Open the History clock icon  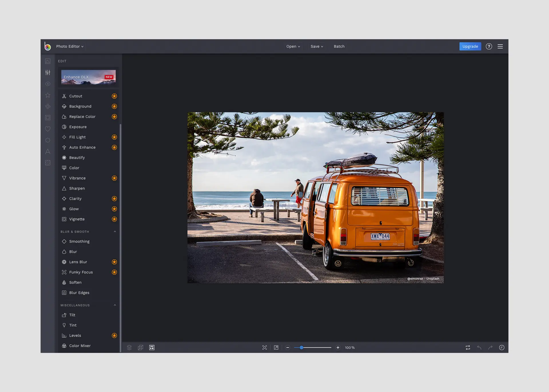pos(502,347)
